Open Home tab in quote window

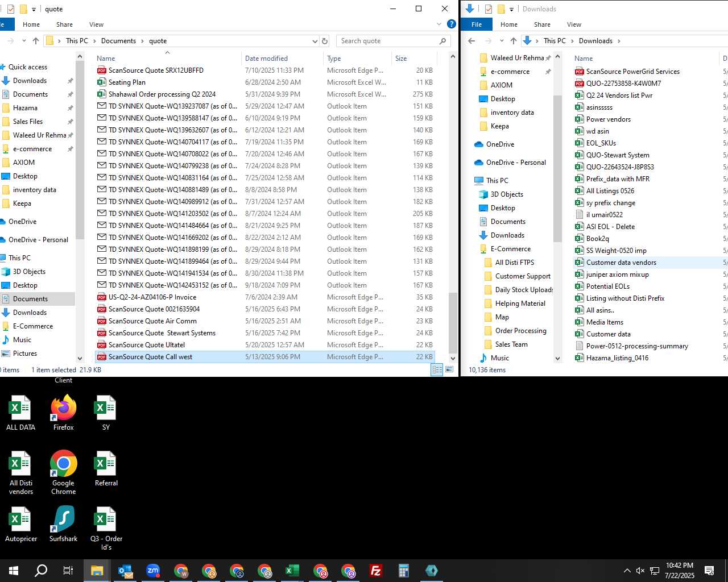(x=31, y=24)
